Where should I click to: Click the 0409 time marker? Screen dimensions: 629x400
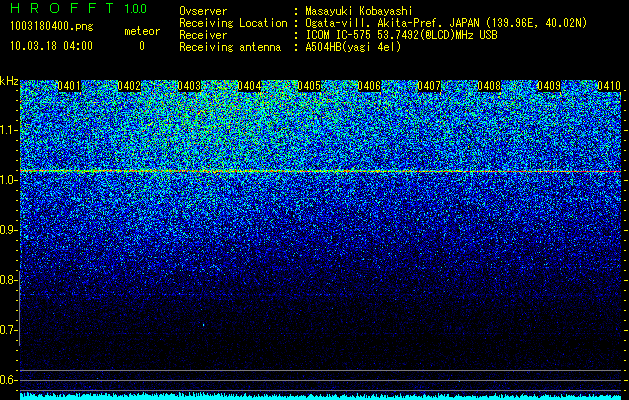point(549,86)
